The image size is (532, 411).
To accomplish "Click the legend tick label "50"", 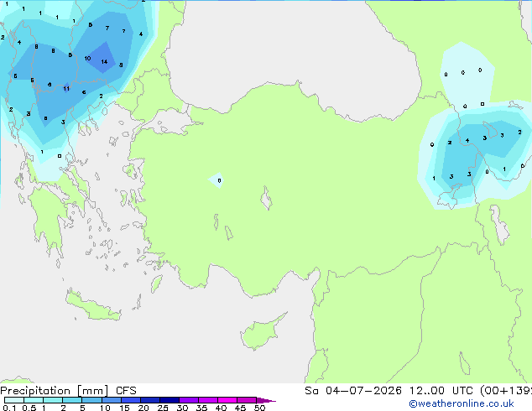I will click(259, 408).
